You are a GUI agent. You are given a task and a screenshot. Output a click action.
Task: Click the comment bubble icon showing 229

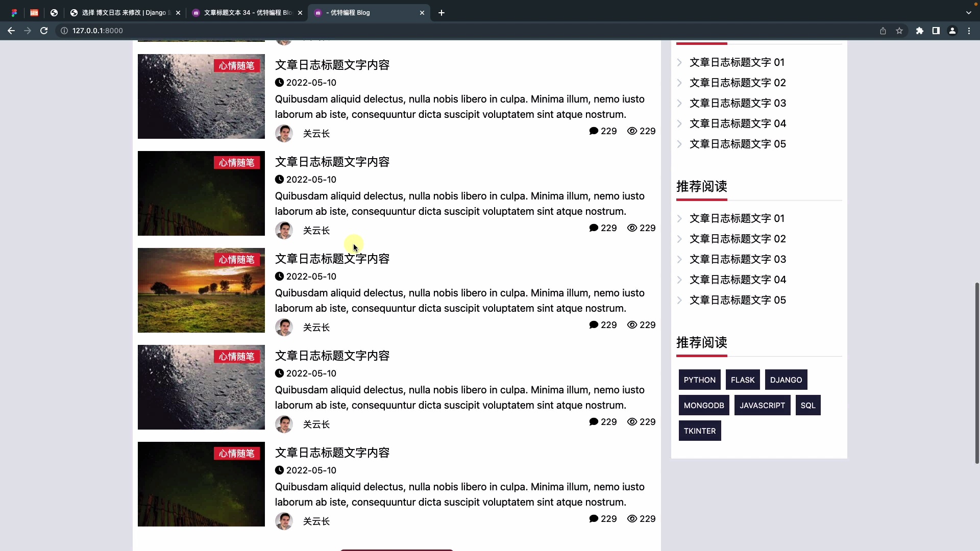pyautogui.click(x=593, y=131)
